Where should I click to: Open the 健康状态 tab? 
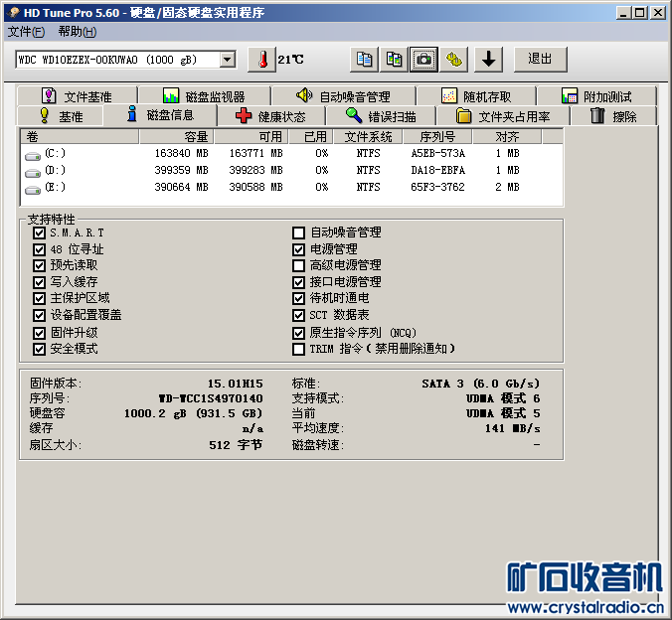click(x=270, y=116)
